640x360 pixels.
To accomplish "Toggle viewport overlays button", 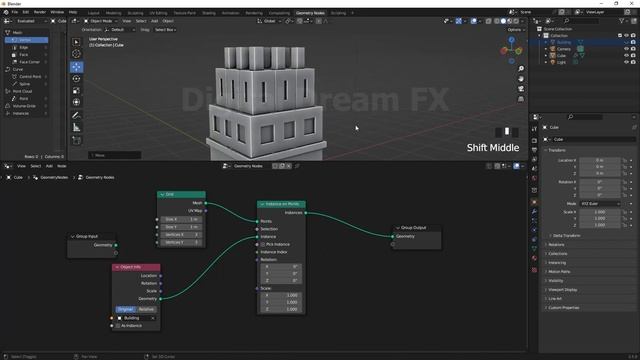I will pyautogui.click(x=473, y=21).
